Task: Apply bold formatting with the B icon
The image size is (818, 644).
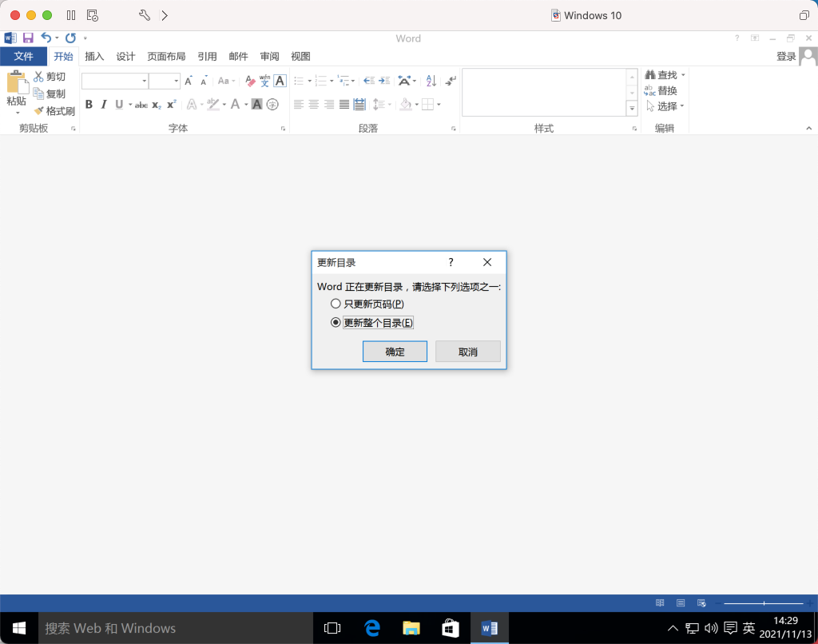Action: [x=89, y=104]
